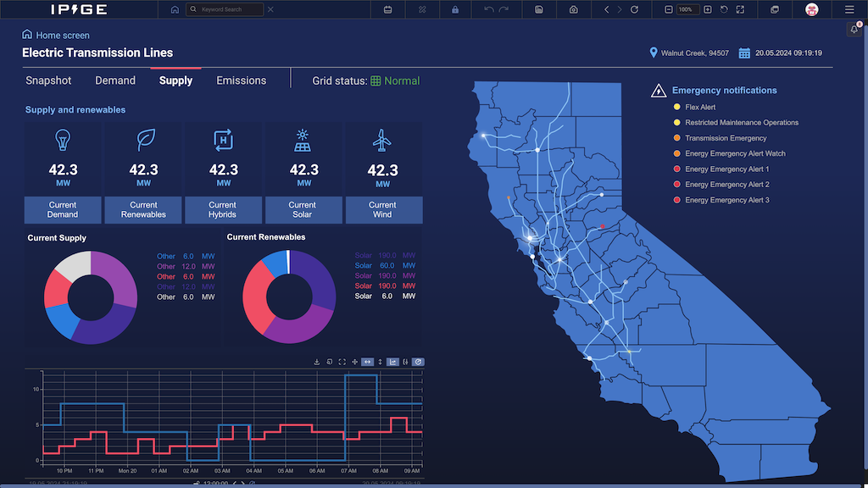Click the refresh icon in the top toolbar
The width and height of the screenshot is (868, 488).
tap(634, 9)
